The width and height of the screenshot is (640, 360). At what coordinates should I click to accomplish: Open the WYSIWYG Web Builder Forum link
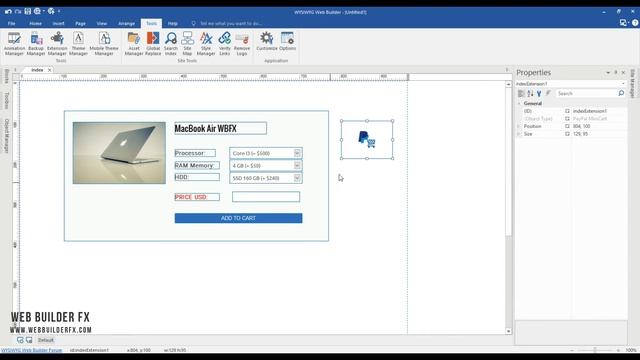coord(32,350)
